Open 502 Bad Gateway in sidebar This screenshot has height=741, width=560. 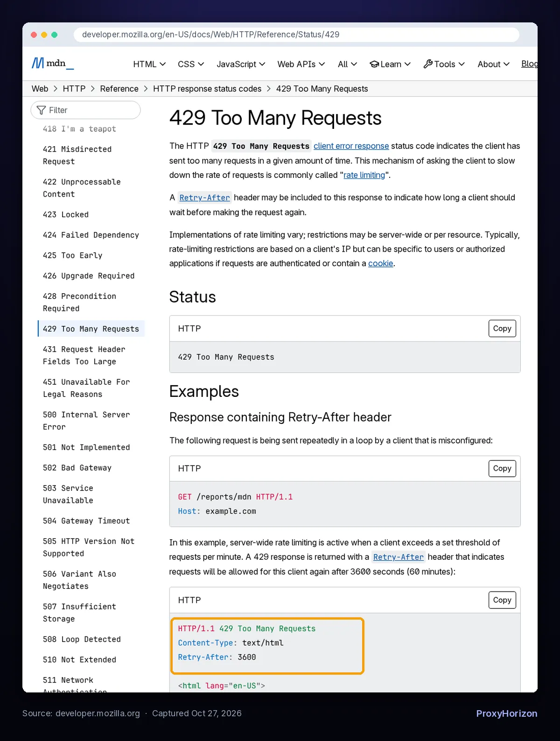click(x=77, y=468)
